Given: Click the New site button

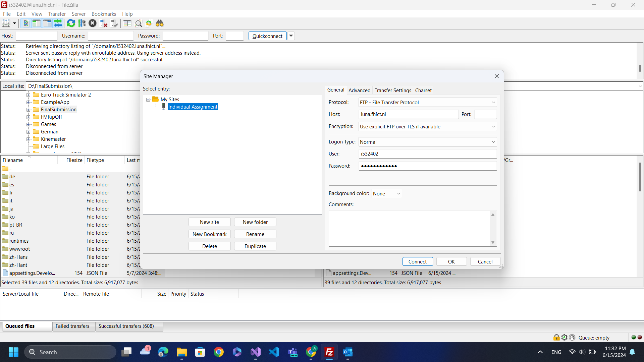Looking at the screenshot, I should coord(209,222).
